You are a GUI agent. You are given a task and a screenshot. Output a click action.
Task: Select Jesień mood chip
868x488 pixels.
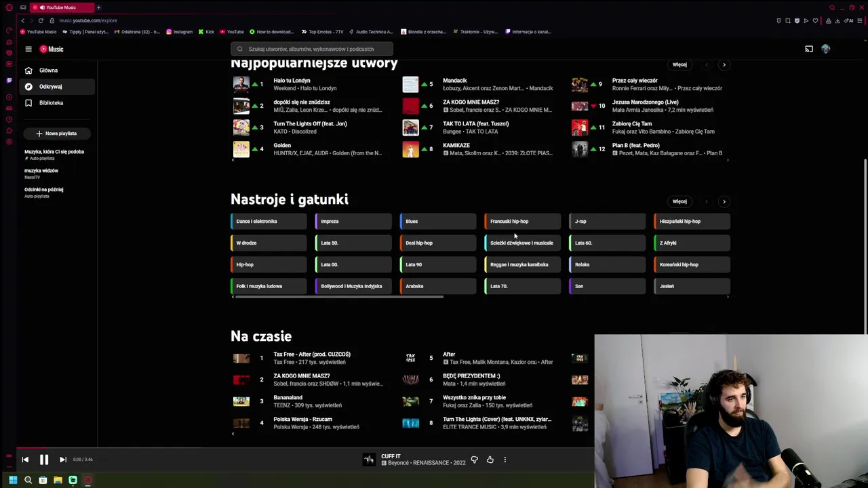tap(692, 287)
